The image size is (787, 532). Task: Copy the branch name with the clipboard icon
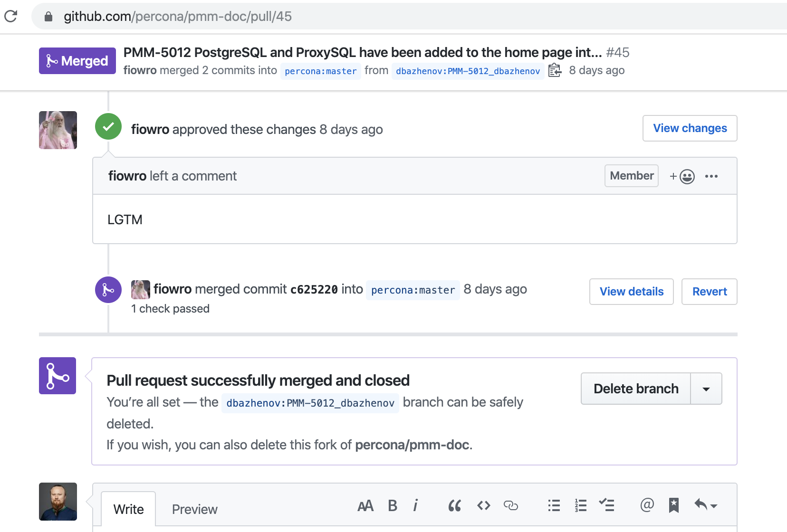coord(555,70)
